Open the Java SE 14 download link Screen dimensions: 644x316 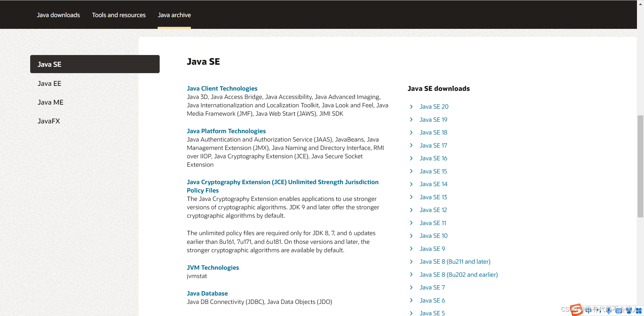433,184
